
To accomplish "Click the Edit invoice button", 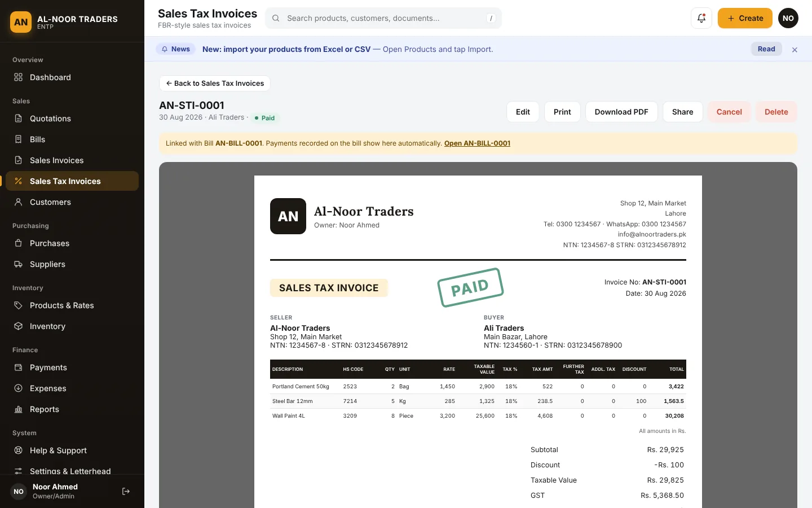I will coord(523,112).
